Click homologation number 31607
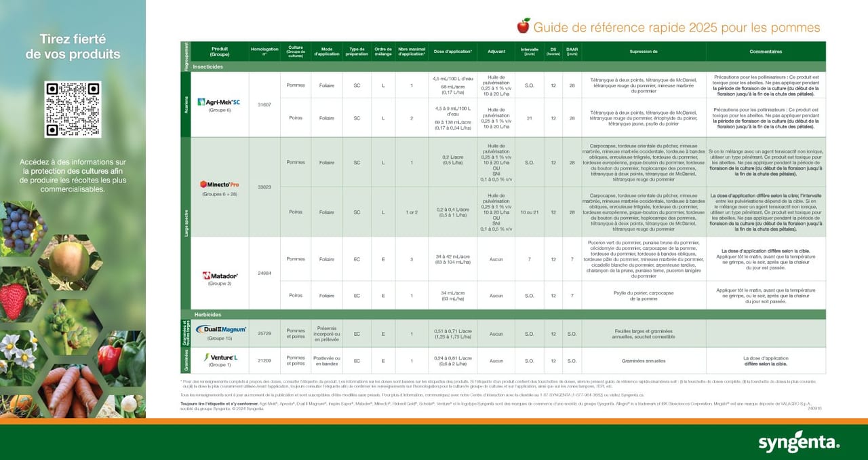The image size is (868, 460). 264,104
